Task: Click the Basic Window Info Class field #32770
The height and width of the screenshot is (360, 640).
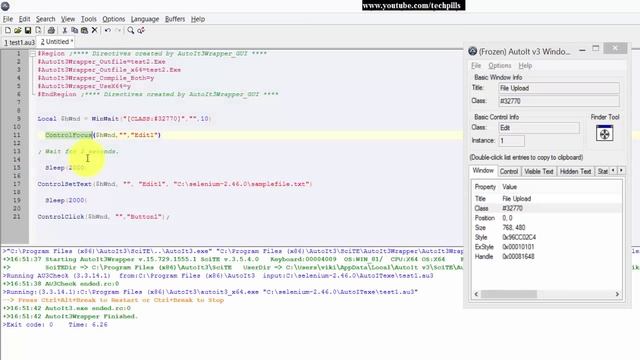Action: [558, 101]
